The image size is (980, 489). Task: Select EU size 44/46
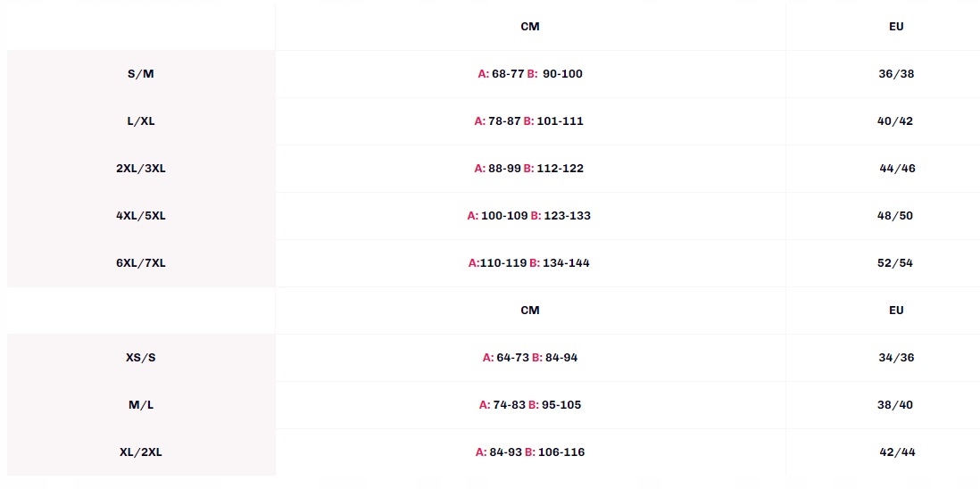(x=897, y=169)
